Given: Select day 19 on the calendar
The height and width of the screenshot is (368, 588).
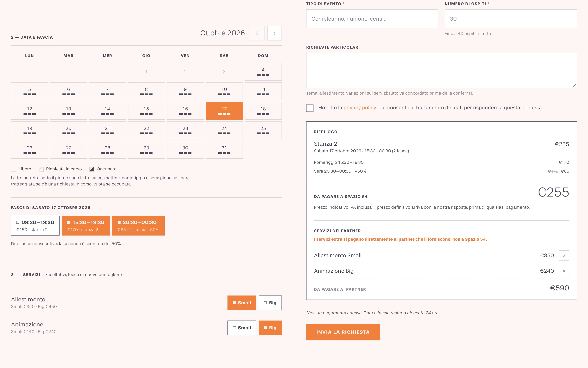Looking at the screenshot, I should pos(29,130).
